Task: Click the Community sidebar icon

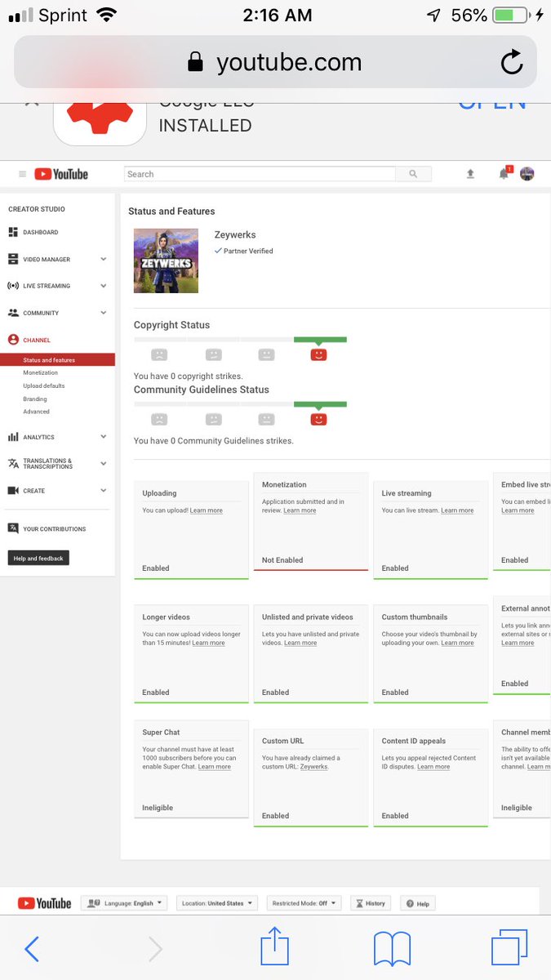Action: pyautogui.click(x=13, y=313)
